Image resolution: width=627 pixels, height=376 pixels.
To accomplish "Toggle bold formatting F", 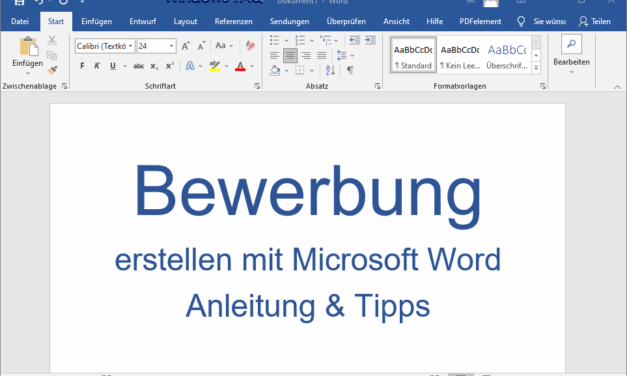I will coord(82,66).
